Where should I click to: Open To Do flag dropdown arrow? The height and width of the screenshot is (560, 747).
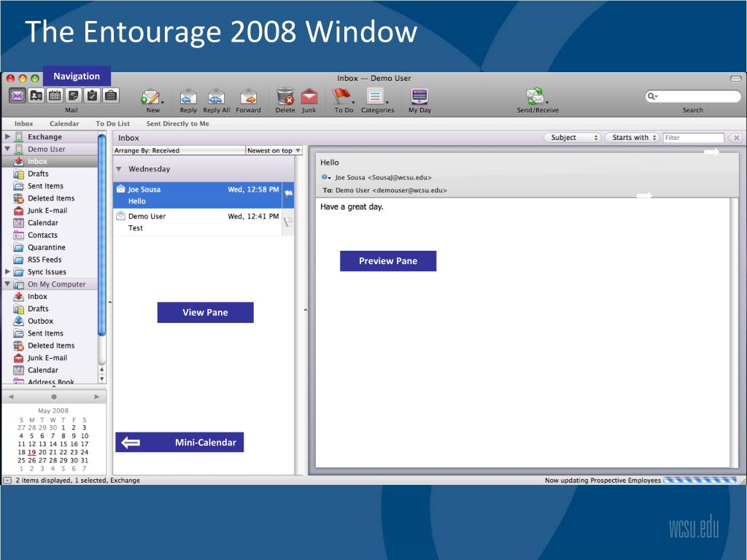(x=353, y=102)
